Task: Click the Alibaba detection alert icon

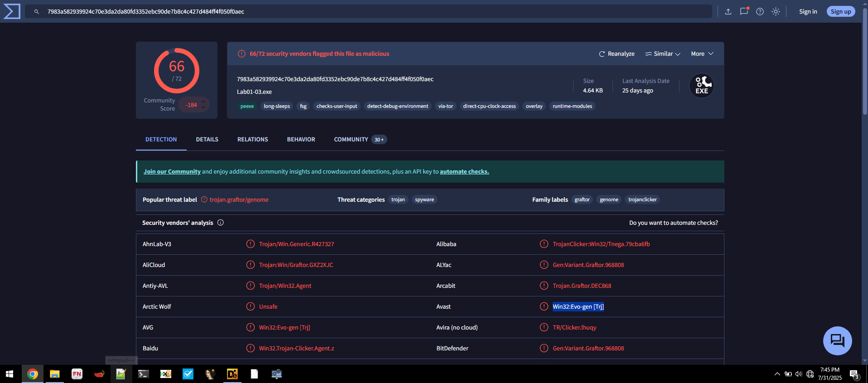Action: pyautogui.click(x=544, y=244)
